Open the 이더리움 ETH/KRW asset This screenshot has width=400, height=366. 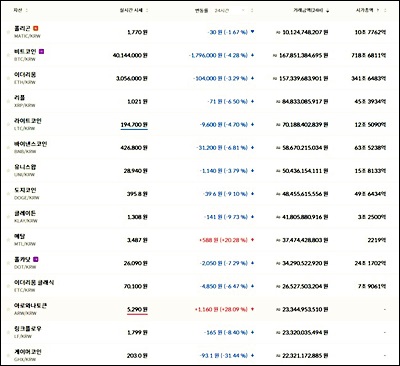(25, 78)
